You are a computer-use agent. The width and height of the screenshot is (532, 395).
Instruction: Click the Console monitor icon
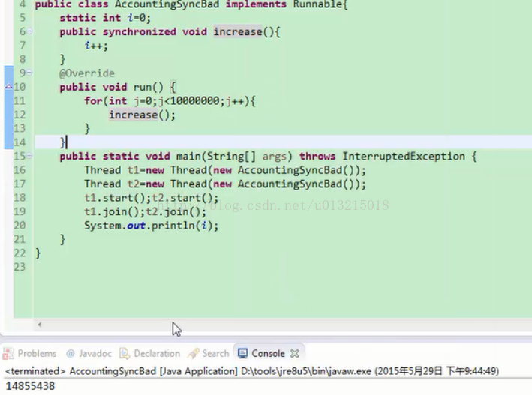click(242, 353)
